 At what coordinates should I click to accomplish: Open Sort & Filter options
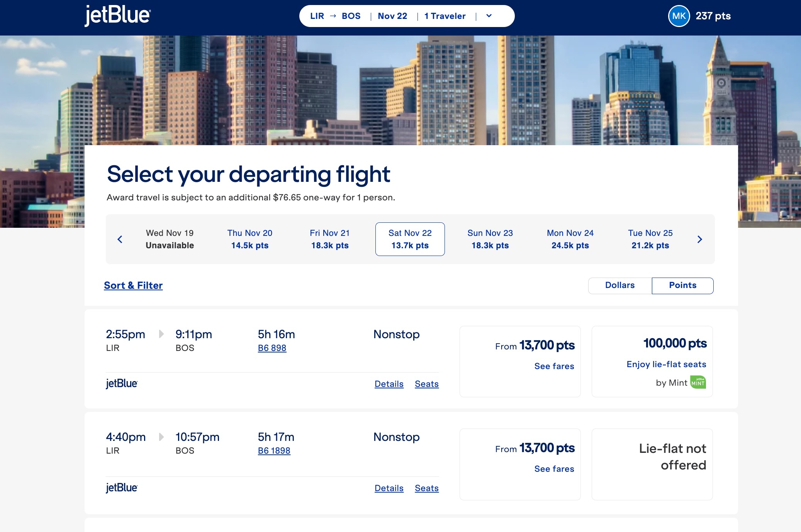(x=133, y=285)
